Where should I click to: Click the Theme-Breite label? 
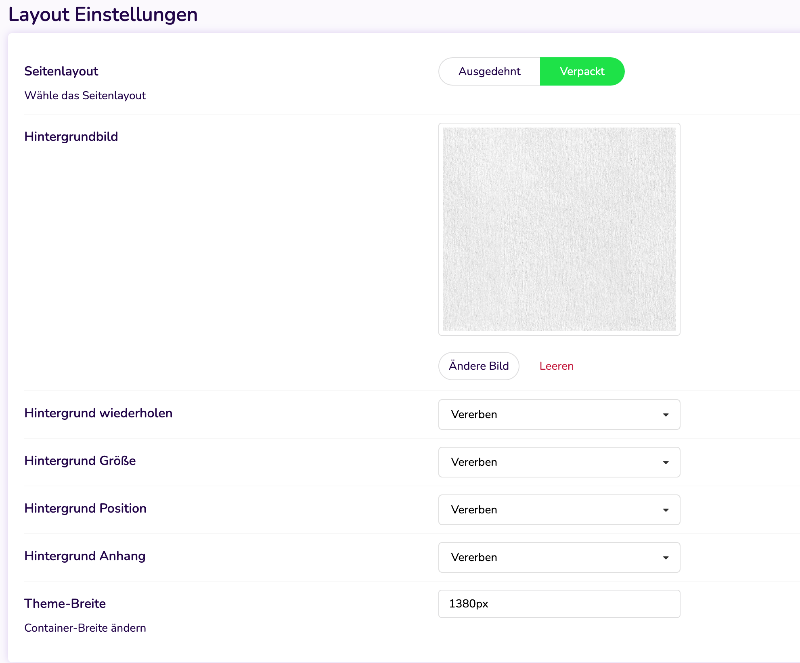(65, 604)
